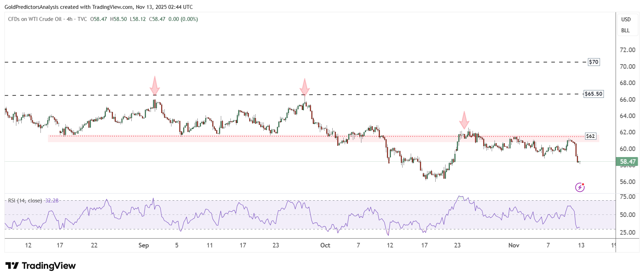This screenshot has width=644, height=279.
Task: Open the BLL unit selector
Action: (x=625, y=30)
